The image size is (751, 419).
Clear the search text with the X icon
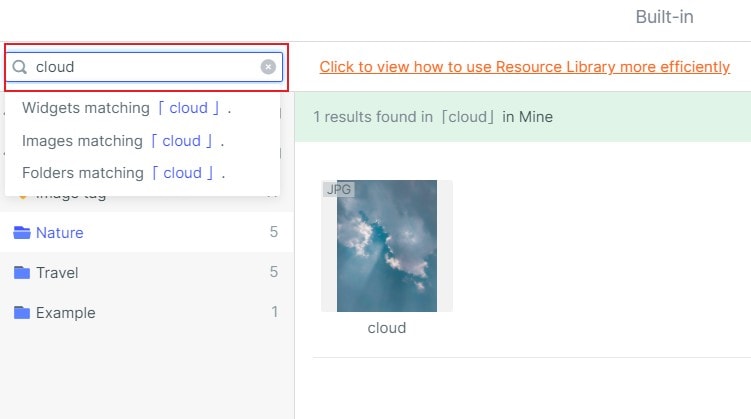268,67
